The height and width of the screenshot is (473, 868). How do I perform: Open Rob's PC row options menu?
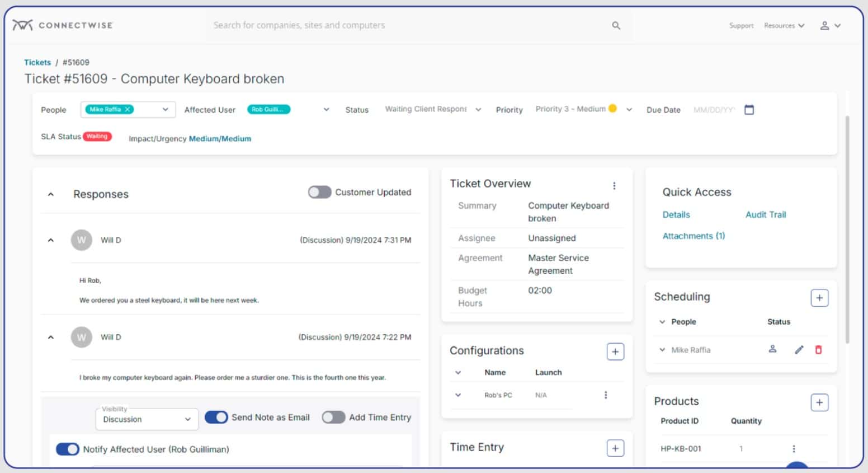[606, 395]
